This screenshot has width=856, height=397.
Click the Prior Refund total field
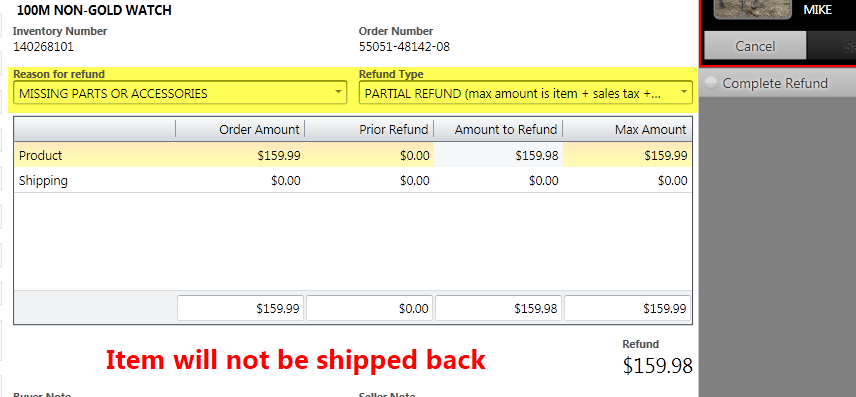(x=370, y=308)
